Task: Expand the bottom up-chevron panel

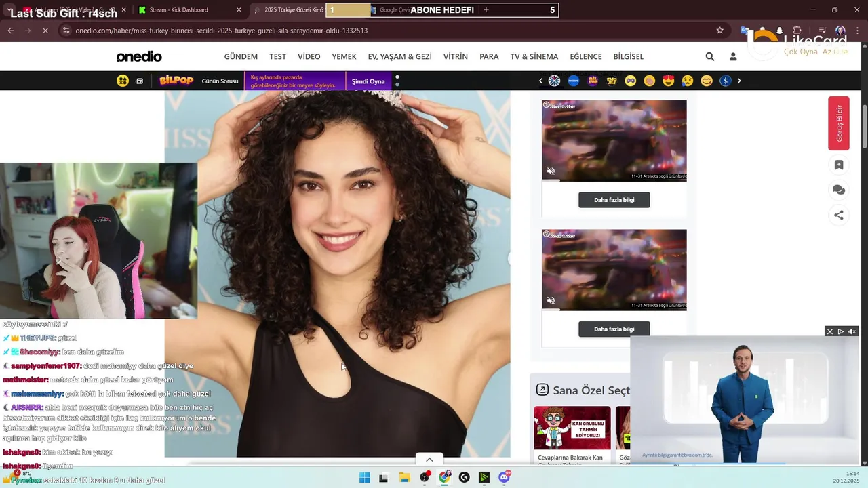Action: pyautogui.click(x=429, y=460)
